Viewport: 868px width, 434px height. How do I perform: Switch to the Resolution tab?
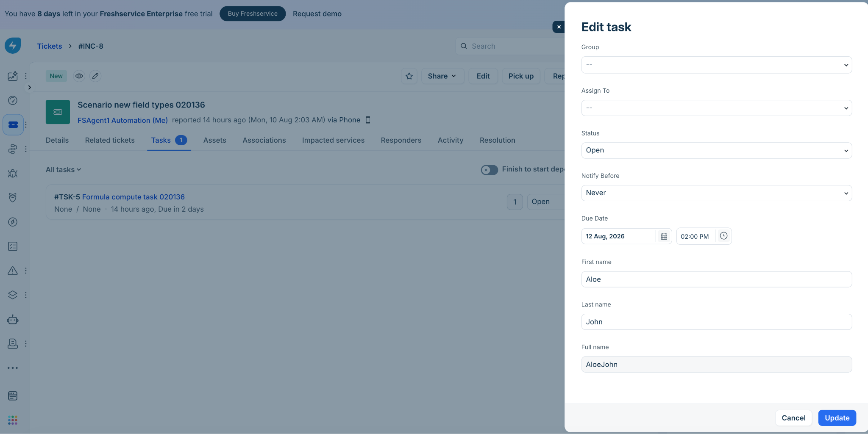[x=498, y=140]
